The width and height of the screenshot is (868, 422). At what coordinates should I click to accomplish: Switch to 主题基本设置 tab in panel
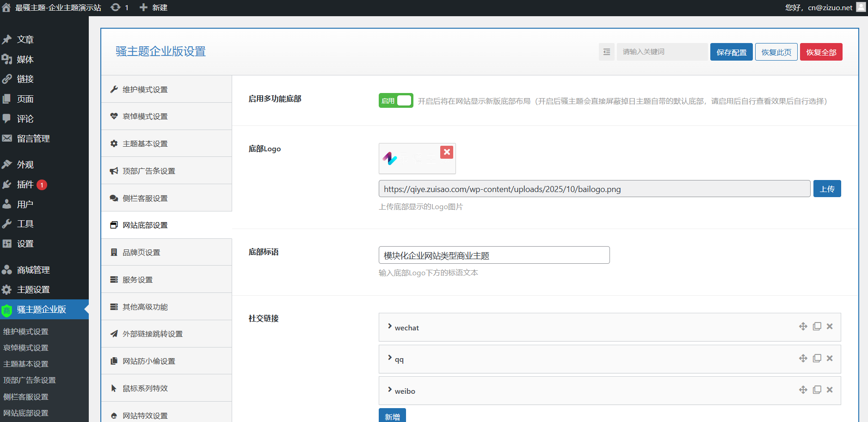(x=145, y=144)
